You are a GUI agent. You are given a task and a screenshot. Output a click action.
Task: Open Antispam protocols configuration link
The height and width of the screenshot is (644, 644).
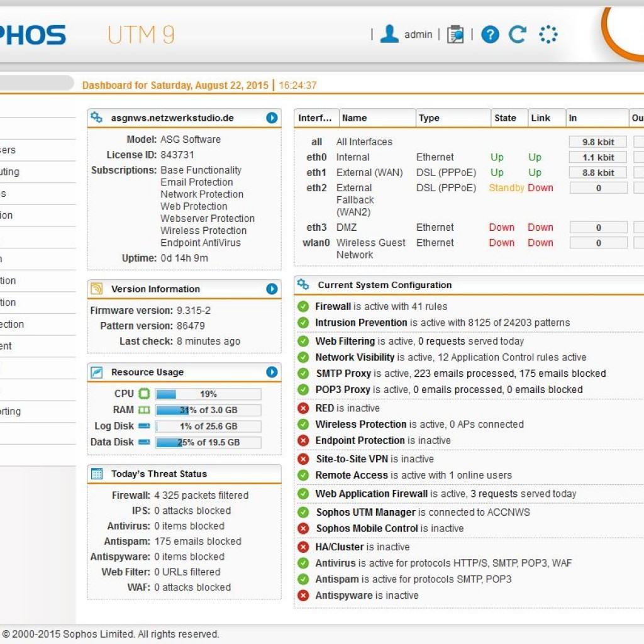[337, 579]
